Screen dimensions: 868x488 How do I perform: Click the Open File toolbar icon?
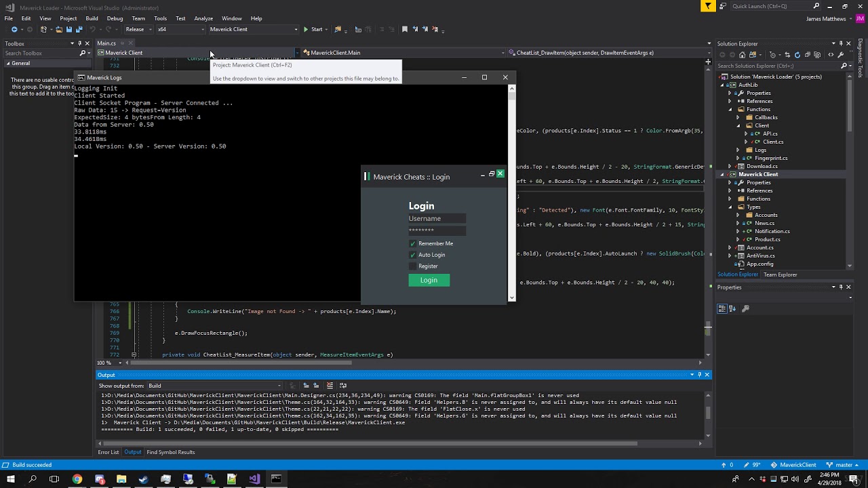[59, 29]
